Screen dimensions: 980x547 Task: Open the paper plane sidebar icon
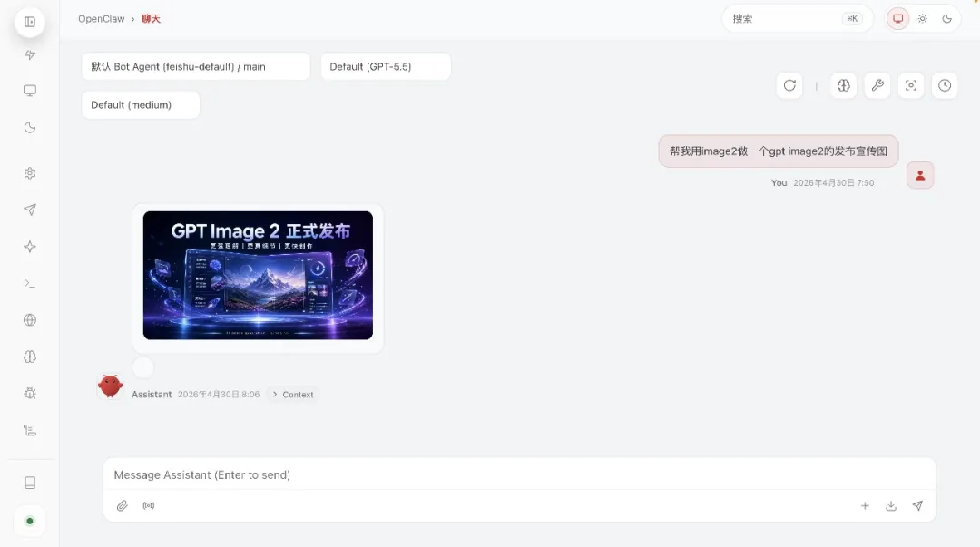click(29, 210)
